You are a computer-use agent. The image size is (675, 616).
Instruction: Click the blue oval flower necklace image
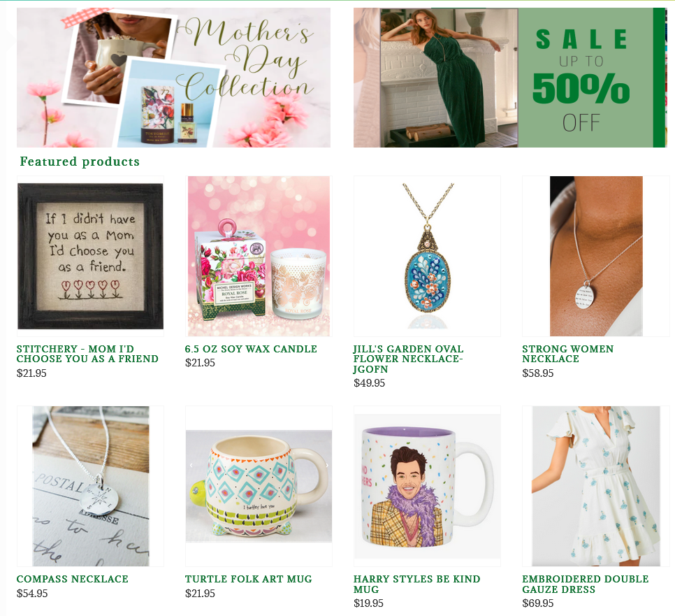tap(427, 256)
